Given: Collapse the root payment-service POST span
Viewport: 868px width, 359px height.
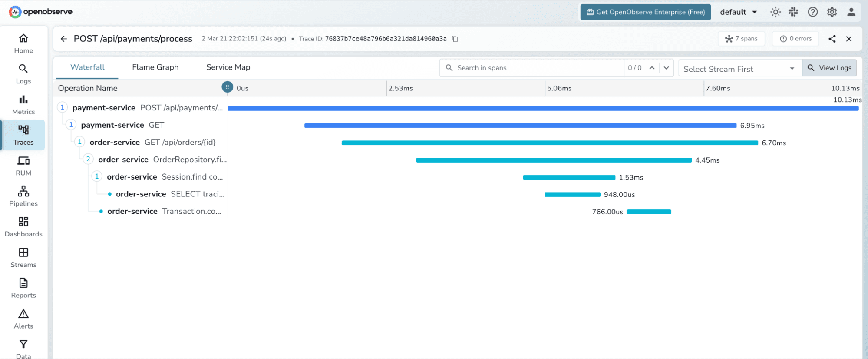Looking at the screenshot, I should click(x=63, y=107).
